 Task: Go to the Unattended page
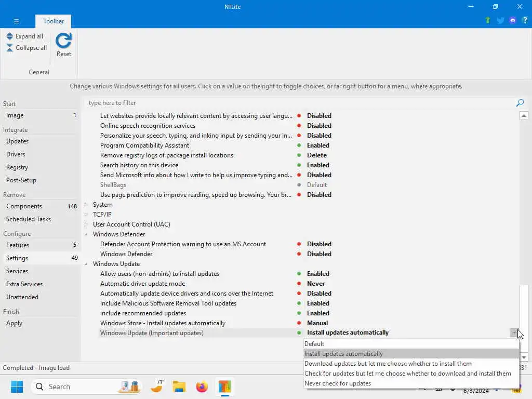(x=22, y=297)
